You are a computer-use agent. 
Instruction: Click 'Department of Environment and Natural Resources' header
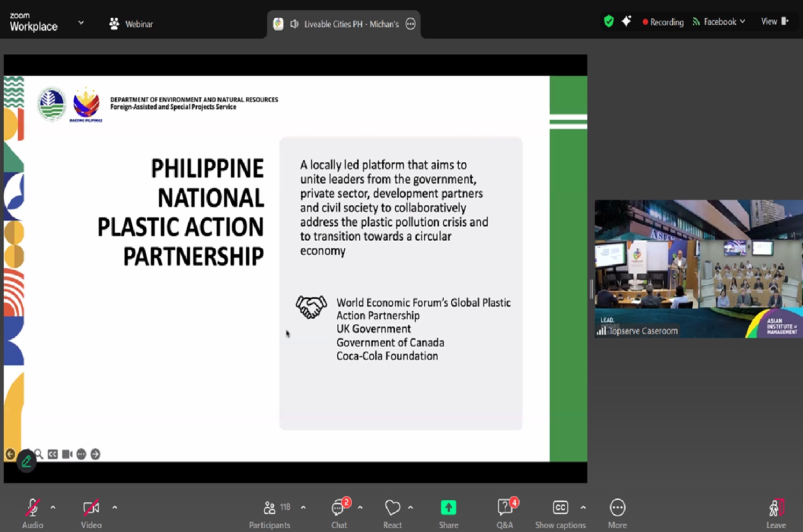point(194,99)
